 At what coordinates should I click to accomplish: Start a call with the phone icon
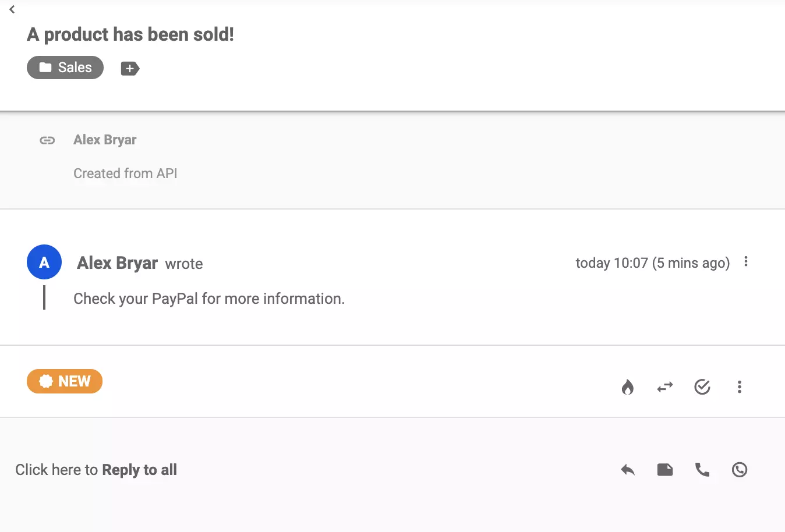pos(702,470)
